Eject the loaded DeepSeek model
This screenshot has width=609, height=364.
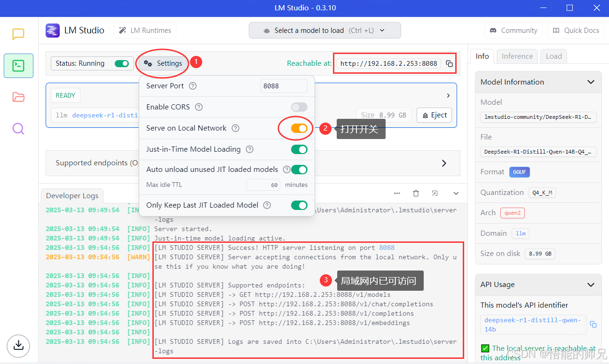point(434,115)
